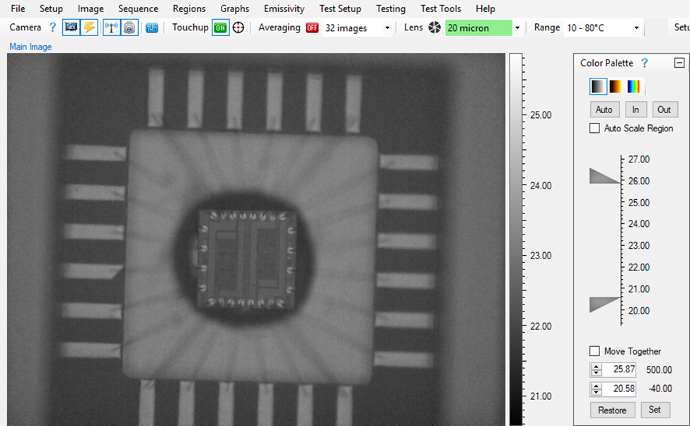This screenshot has width=690, height=426.
Task: Select the rainbow color palette
Action: [x=634, y=87]
